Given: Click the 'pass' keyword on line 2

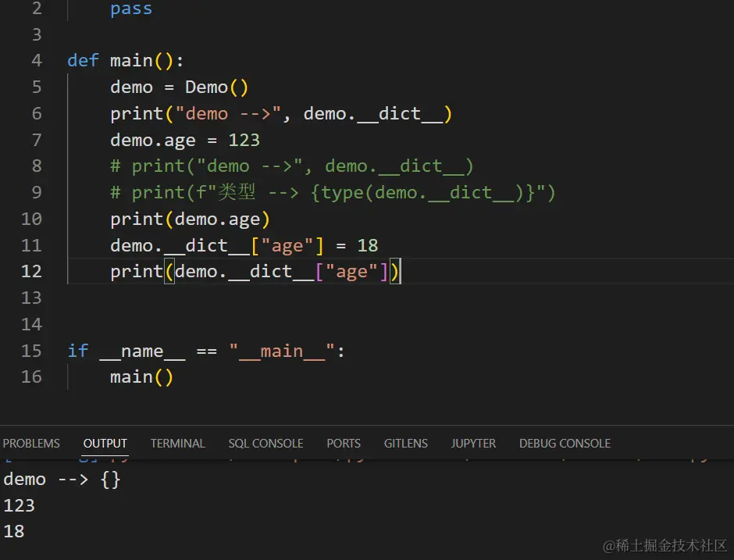Looking at the screenshot, I should click(x=131, y=9).
